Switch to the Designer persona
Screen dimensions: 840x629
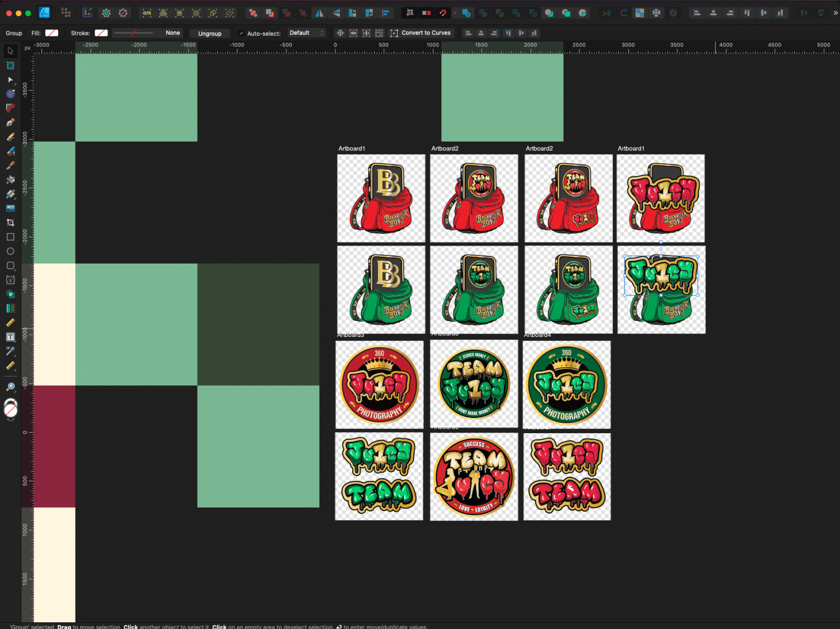click(x=44, y=12)
